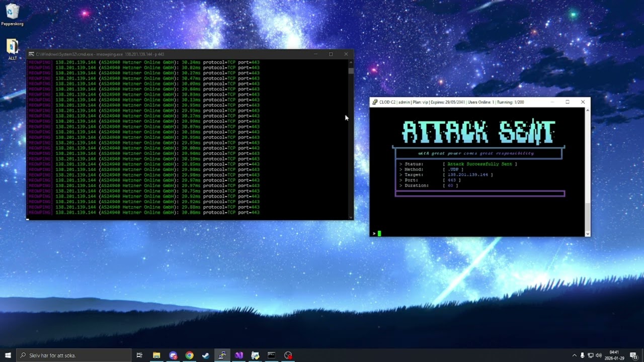This screenshot has width=644, height=362.
Task: Open the Papperskorg recycle bin desktop icon
Action: (x=12, y=15)
